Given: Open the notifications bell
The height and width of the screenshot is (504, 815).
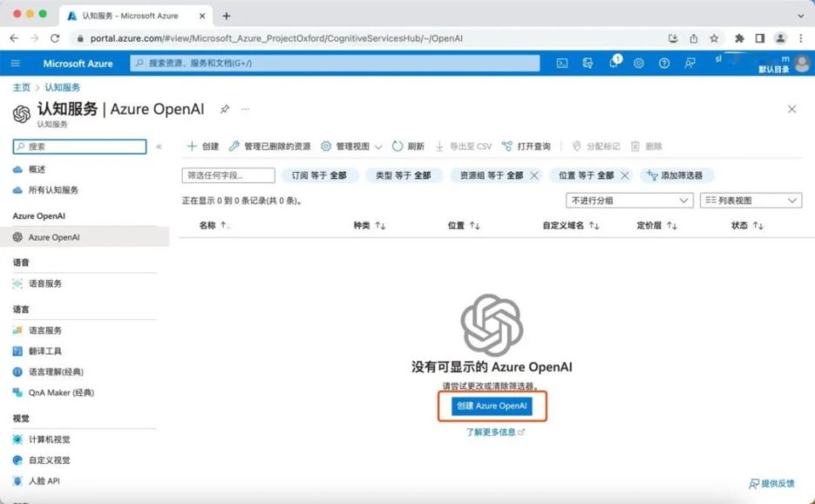Looking at the screenshot, I should (614, 63).
